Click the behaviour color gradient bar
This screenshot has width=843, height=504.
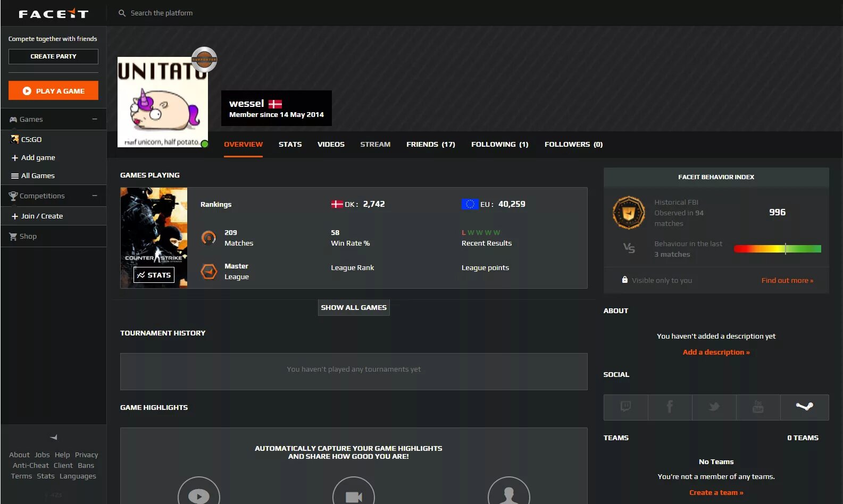click(777, 249)
